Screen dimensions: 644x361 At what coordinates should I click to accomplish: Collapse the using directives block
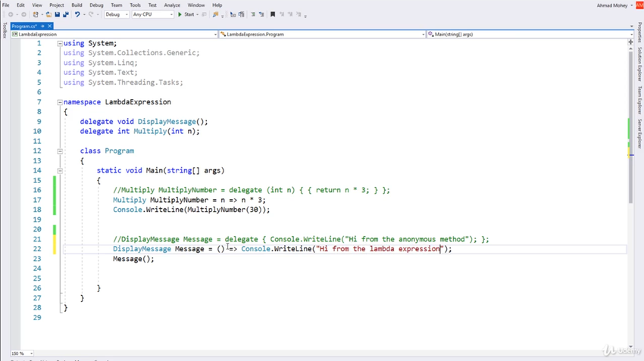coord(60,43)
